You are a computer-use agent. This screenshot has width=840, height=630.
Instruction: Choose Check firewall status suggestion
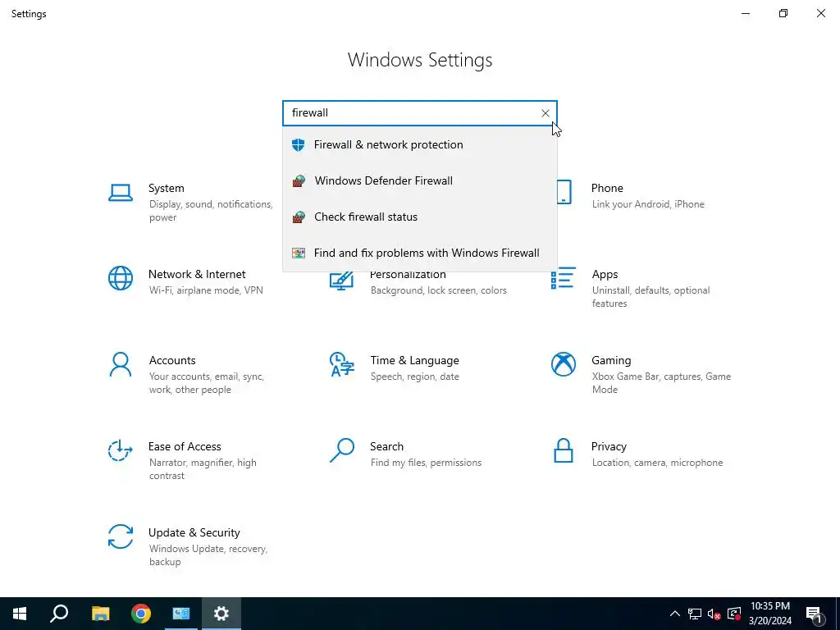[420, 217]
